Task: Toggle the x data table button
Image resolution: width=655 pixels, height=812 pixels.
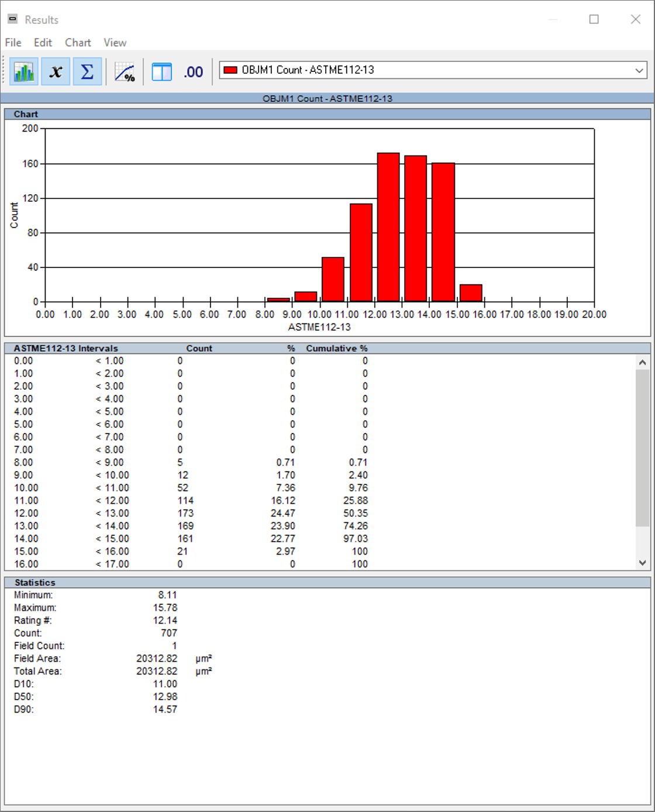Action: coord(56,72)
